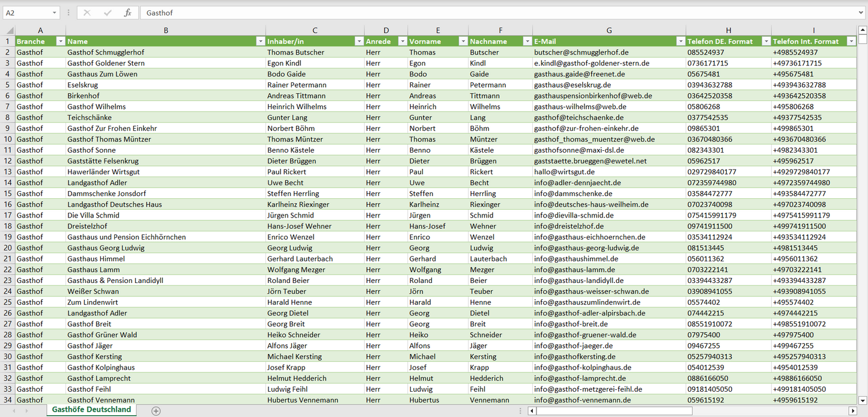Viewport: 868px width, 417px height.
Task: Open the Branche column filter dropdown
Action: (x=60, y=41)
